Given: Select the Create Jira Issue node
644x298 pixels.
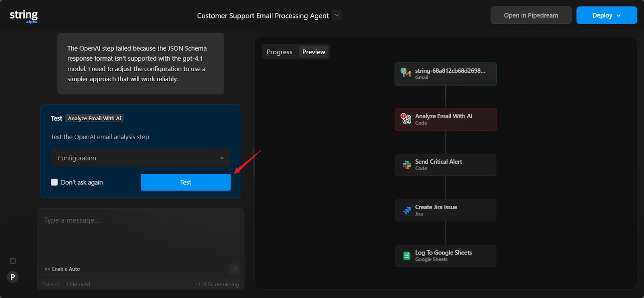Looking at the screenshot, I should [x=446, y=210].
